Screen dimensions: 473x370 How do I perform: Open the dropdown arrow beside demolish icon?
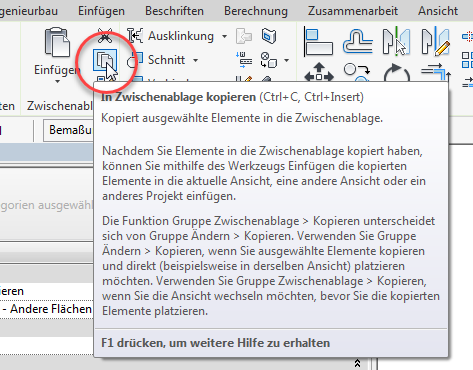[287, 60]
